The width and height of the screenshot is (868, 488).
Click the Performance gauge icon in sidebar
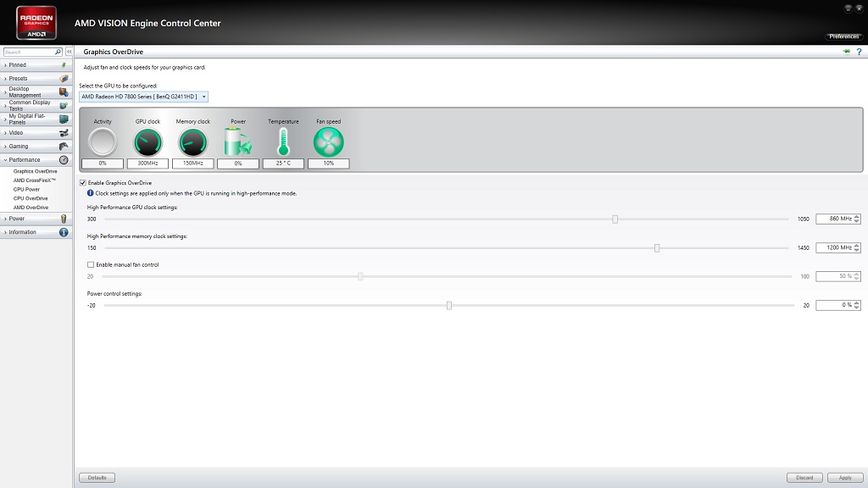pyautogui.click(x=64, y=160)
